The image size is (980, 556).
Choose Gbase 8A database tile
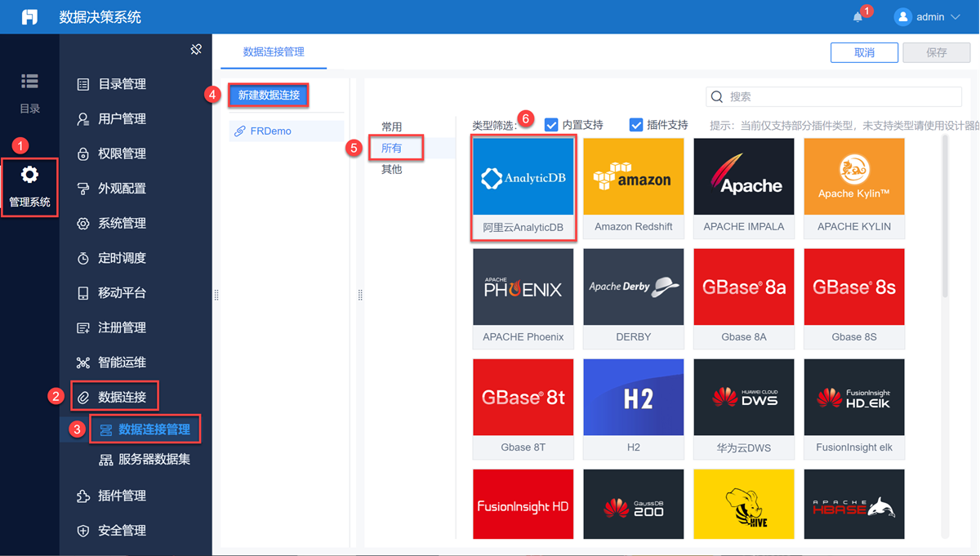pos(744,298)
